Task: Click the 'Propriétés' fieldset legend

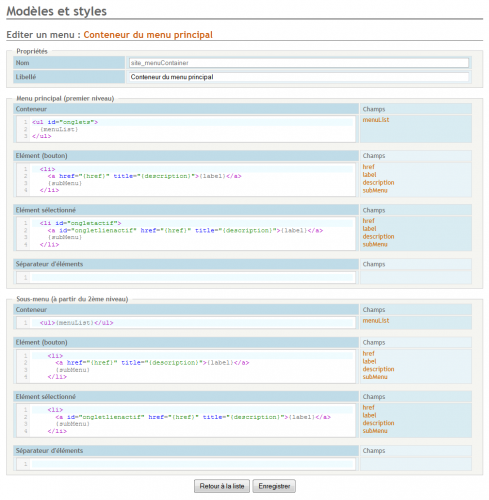Action: tap(32, 51)
